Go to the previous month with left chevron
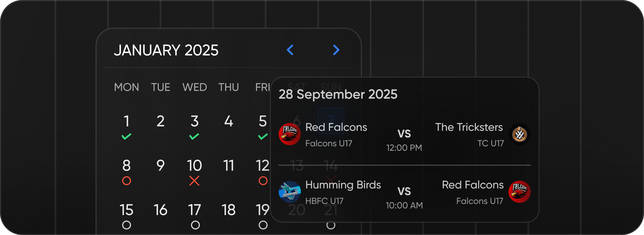This screenshot has height=235, width=644. (x=290, y=50)
